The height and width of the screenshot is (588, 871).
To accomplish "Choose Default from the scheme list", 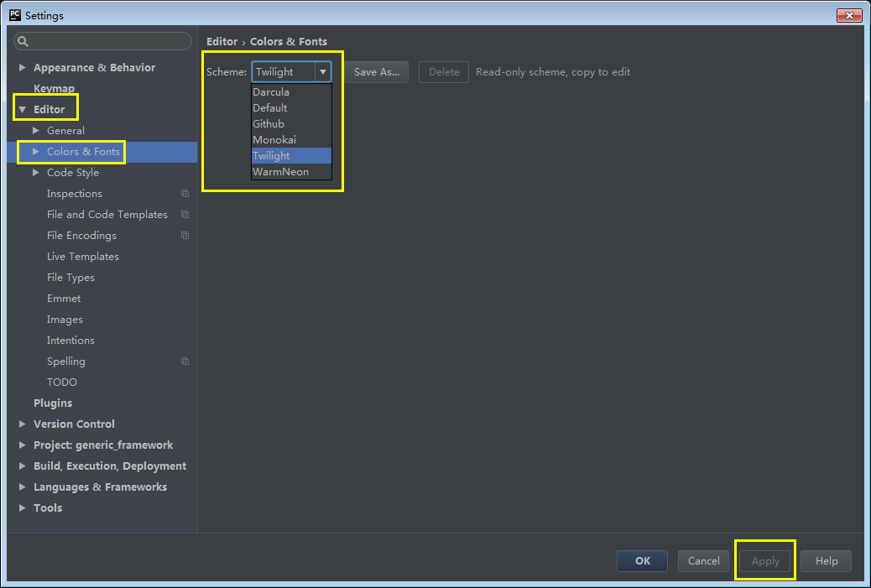I will 292,107.
